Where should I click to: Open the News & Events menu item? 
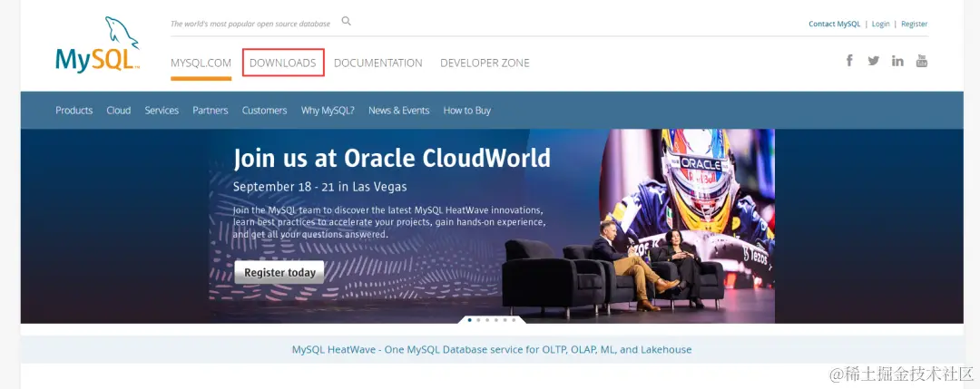pyautogui.click(x=398, y=111)
